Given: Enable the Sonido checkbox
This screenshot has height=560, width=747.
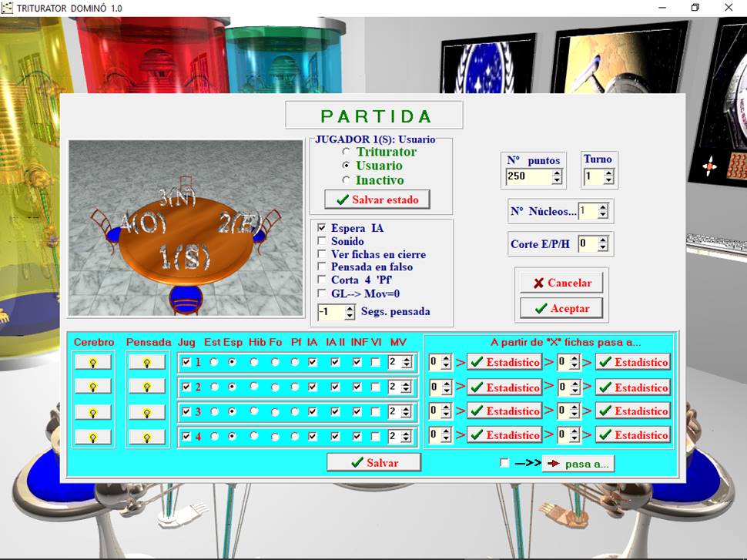Looking at the screenshot, I should coord(322,241).
